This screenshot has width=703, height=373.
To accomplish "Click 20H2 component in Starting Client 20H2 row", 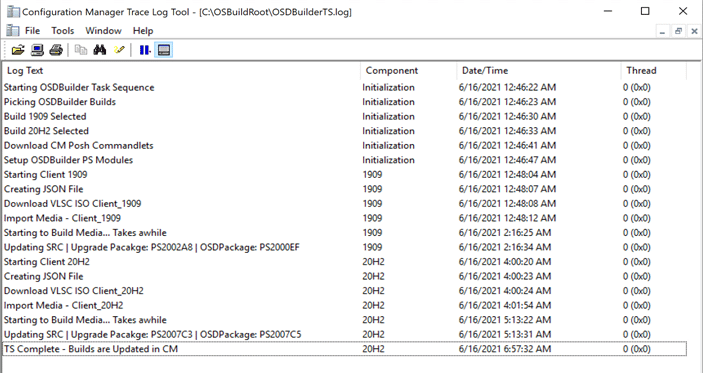I will coord(373,262).
